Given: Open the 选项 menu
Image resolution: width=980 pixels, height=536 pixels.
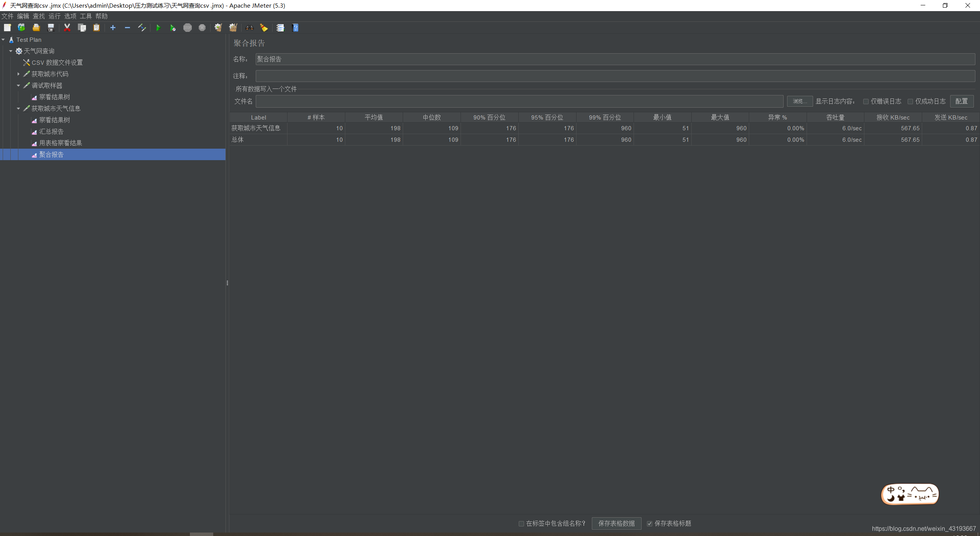Looking at the screenshot, I should 70,16.
